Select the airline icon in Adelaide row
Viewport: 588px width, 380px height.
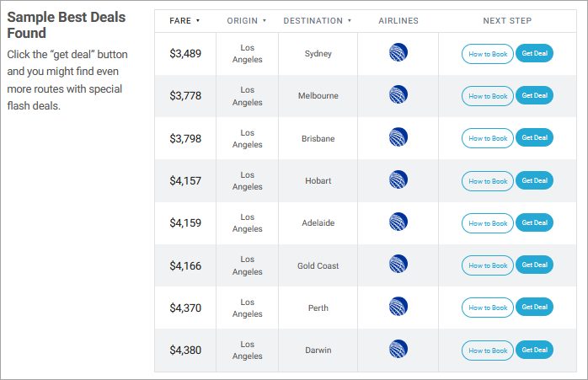(398, 222)
